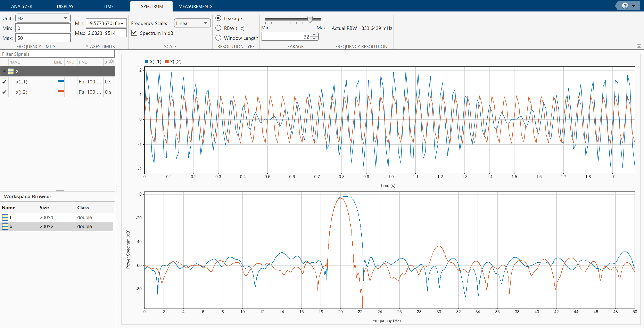Click the matrix icon beside variable x in Workspace Browser

click(x=5, y=227)
